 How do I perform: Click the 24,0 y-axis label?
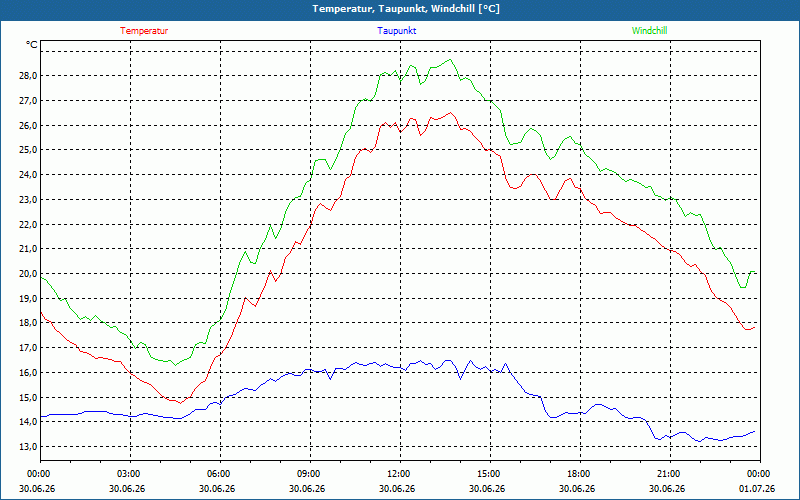[x=28, y=174]
